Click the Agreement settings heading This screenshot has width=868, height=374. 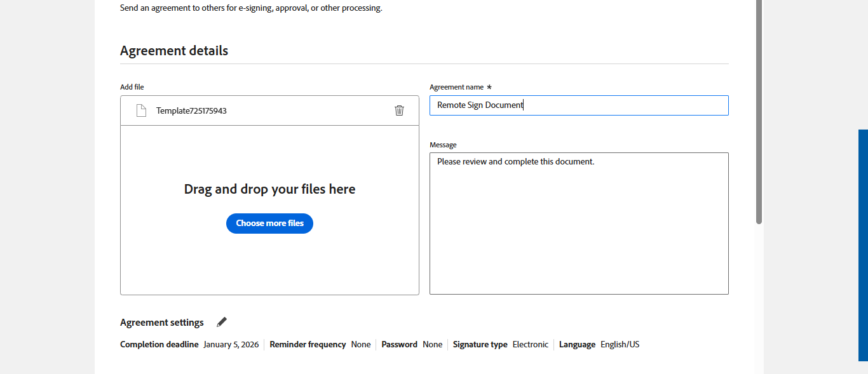162,323
